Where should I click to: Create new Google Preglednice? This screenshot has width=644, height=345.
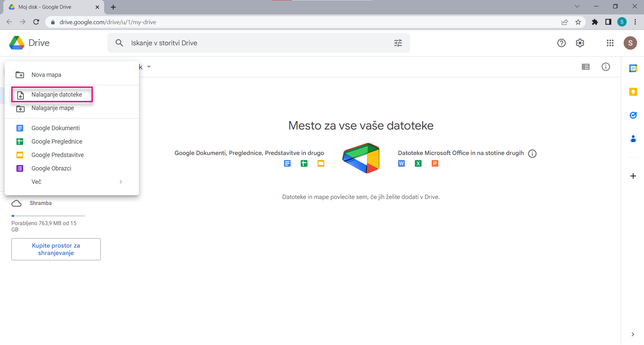pyautogui.click(x=72, y=141)
